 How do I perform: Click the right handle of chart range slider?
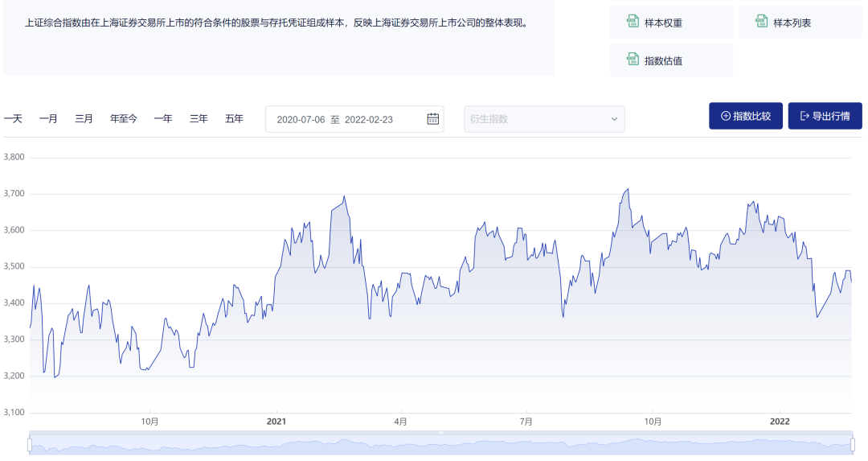(x=853, y=444)
